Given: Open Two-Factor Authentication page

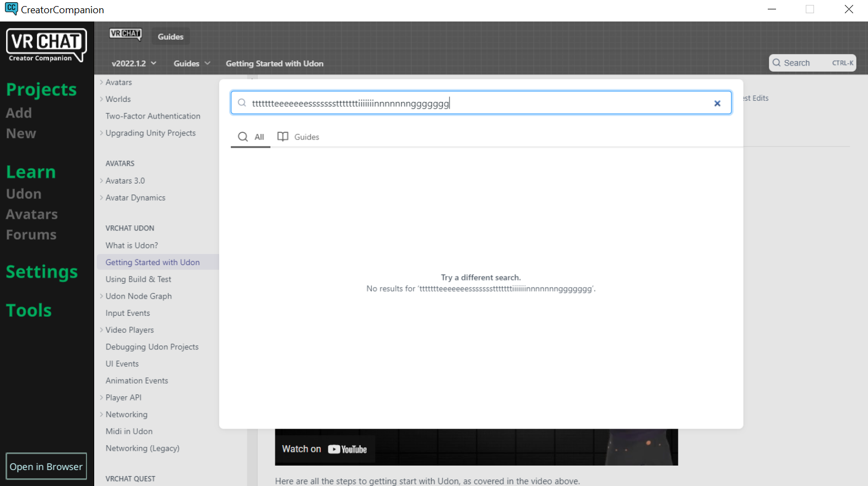Looking at the screenshot, I should coord(153,116).
